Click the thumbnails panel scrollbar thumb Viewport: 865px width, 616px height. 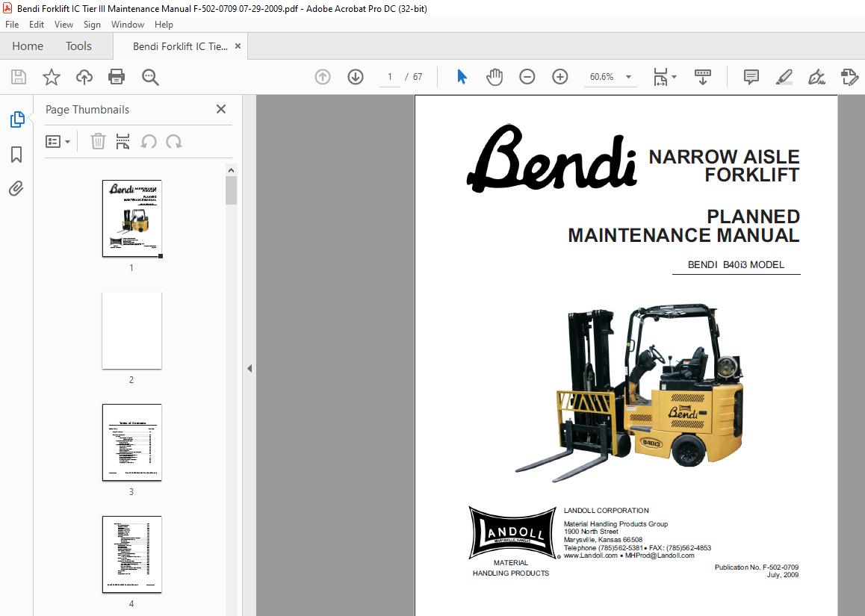(x=231, y=191)
